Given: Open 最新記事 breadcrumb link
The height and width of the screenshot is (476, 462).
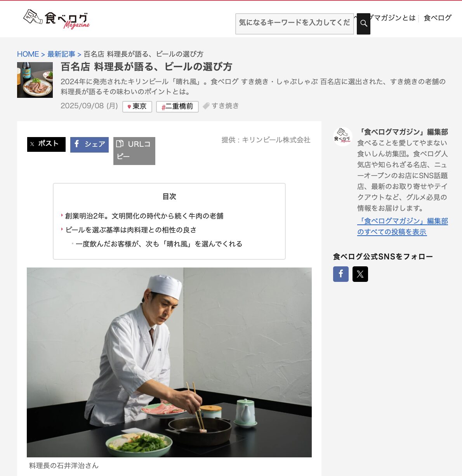Looking at the screenshot, I should (x=61, y=54).
